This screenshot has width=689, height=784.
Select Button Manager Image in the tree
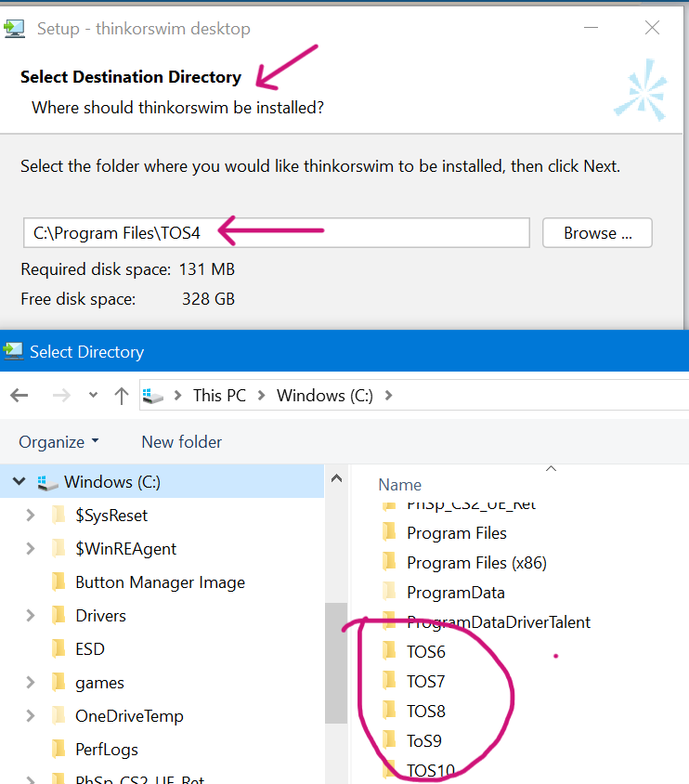(160, 582)
